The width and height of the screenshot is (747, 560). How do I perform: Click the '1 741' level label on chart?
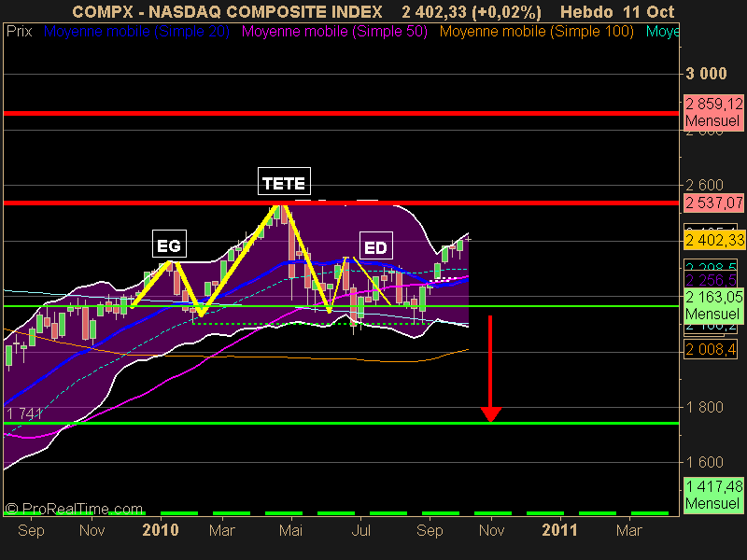click(25, 413)
